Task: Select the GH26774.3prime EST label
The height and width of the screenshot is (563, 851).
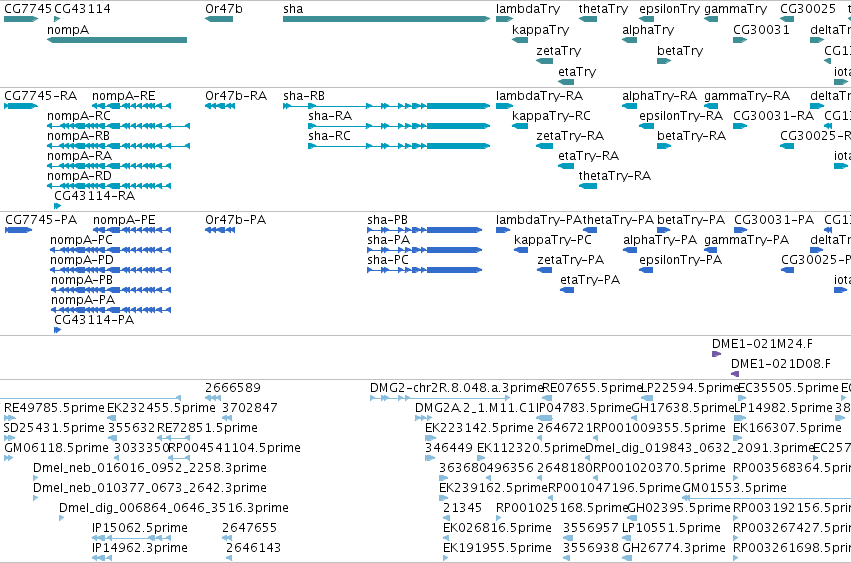Action: [674, 548]
